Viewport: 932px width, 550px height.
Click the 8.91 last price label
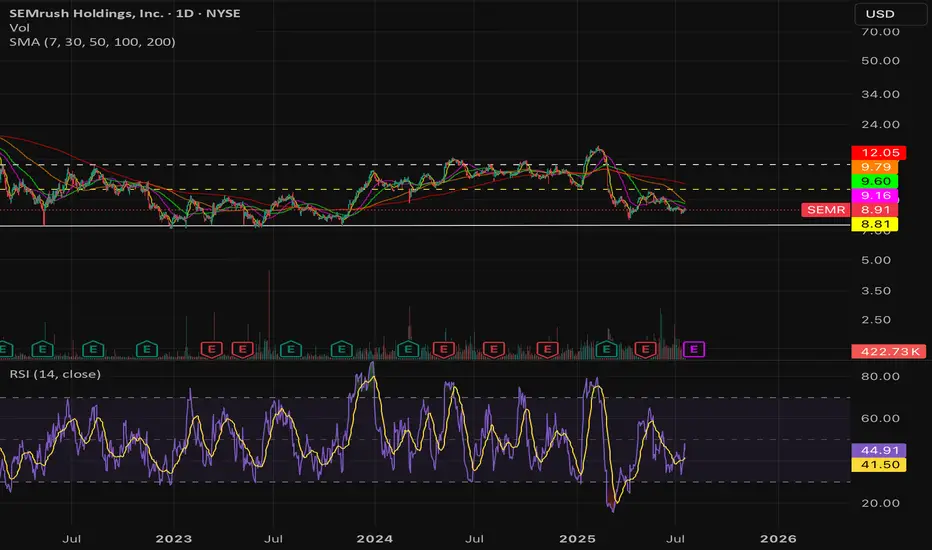(875, 210)
